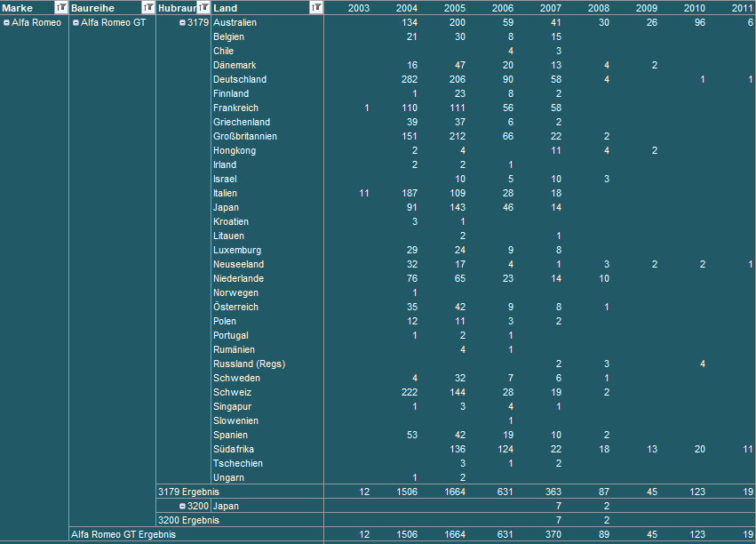Viewport: 756px width, 544px height.
Task: Click the Italien row label
Action: [225, 194]
